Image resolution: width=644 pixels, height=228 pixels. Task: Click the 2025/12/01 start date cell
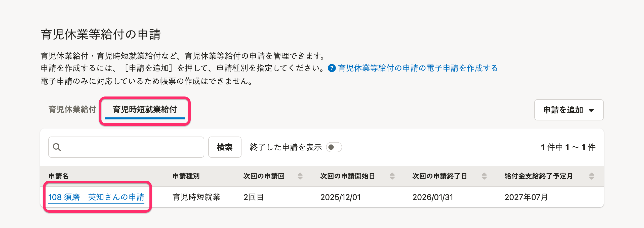point(340,197)
